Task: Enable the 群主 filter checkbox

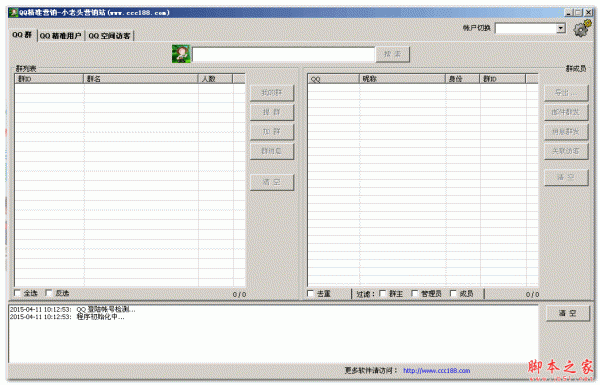Action: (x=382, y=294)
